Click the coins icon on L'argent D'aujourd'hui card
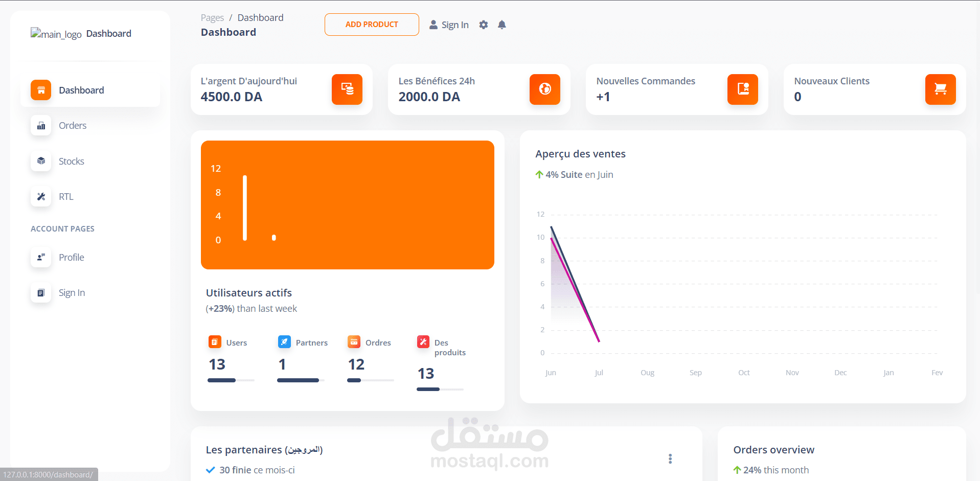This screenshot has height=481, width=980. 347,89
